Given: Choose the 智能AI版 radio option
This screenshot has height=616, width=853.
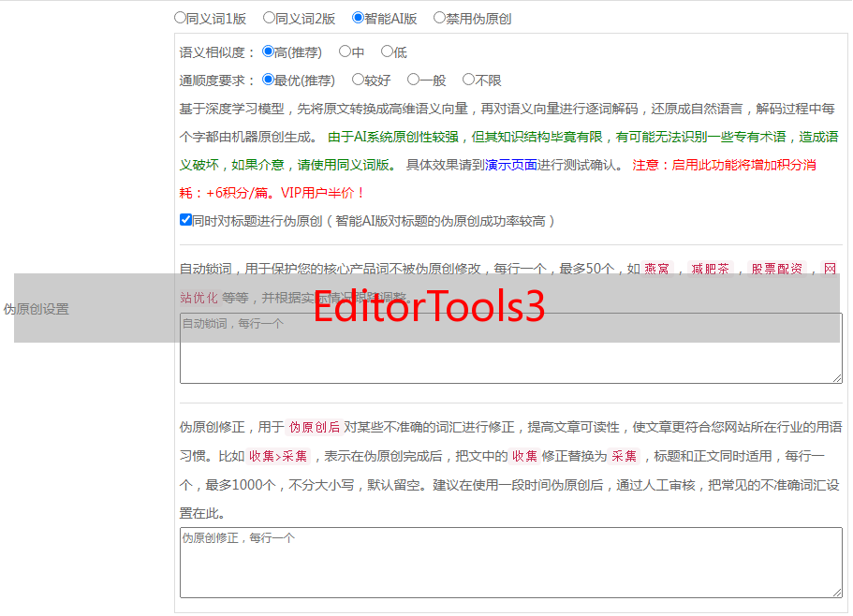Looking at the screenshot, I should pyautogui.click(x=358, y=18).
